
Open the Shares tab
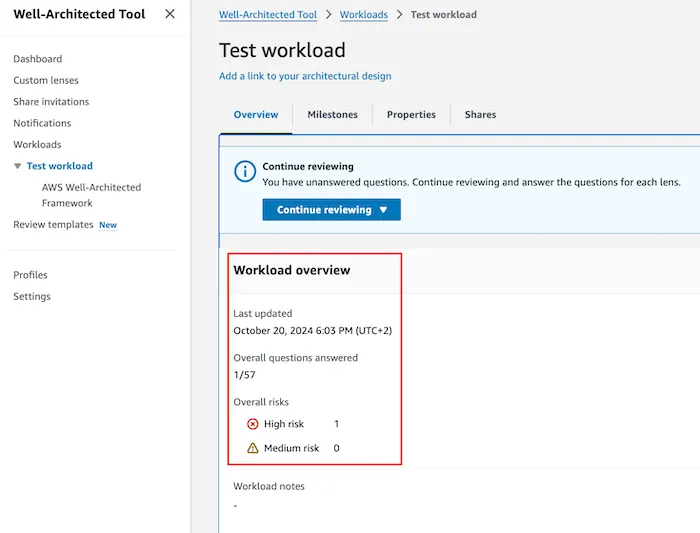point(480,115)
